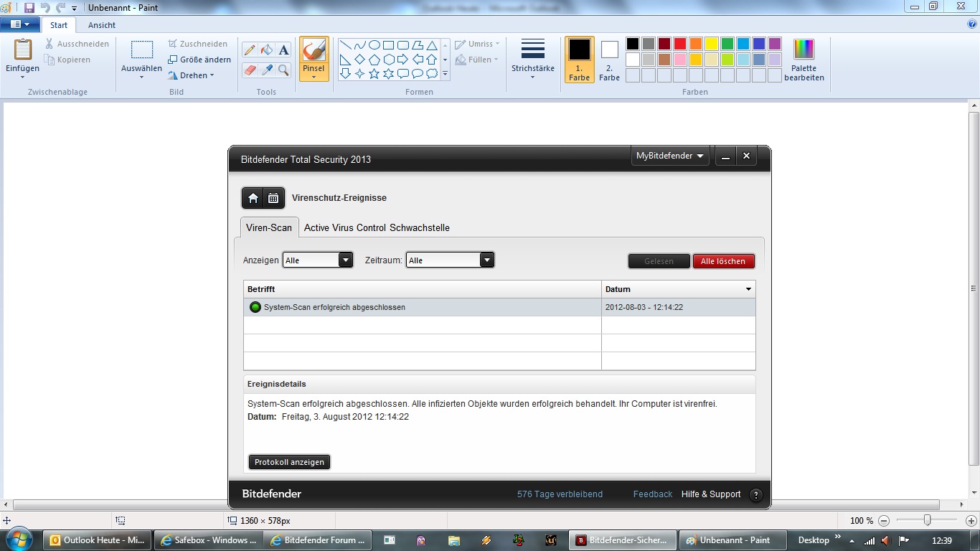The width and height of the screenshot is (980, 551).
Task: Open Paint Help question mark icon
Action: click(x=972, y=24)
